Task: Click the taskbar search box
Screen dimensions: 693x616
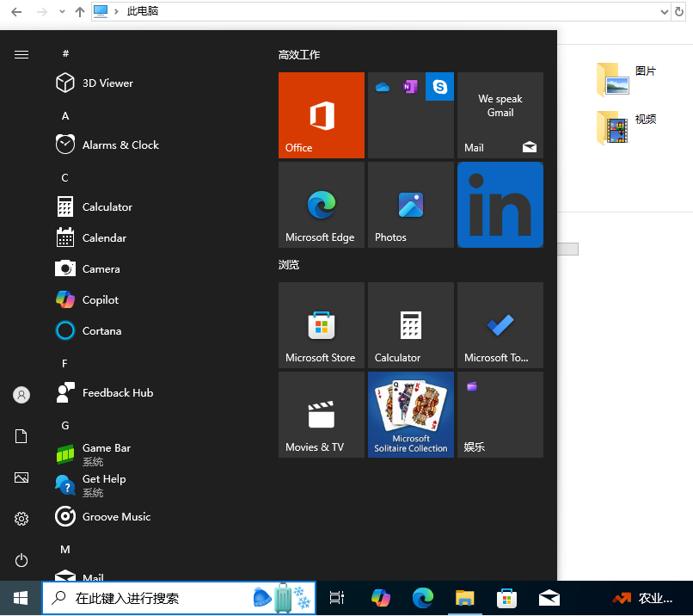Action: click(179, 598)
